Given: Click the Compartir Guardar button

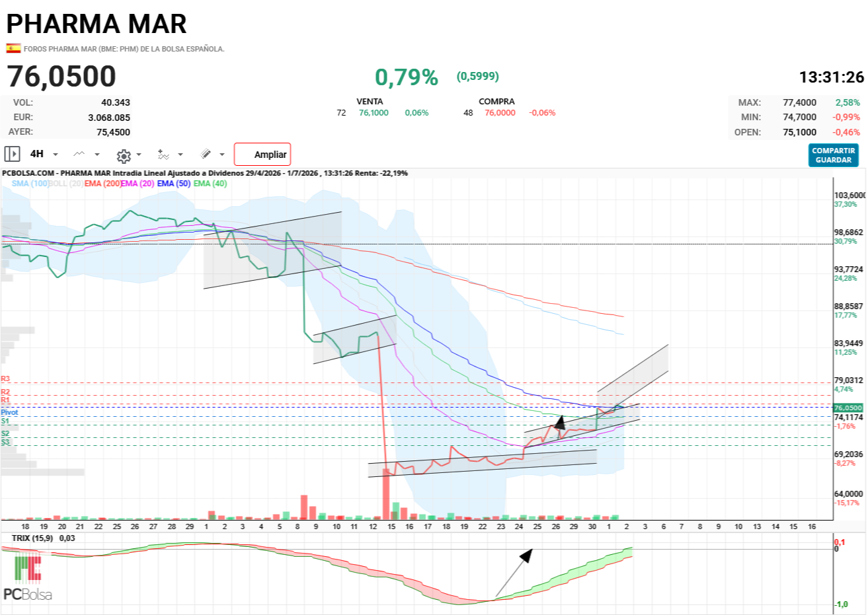Looking at the screenshot, I should coord(833,155).
